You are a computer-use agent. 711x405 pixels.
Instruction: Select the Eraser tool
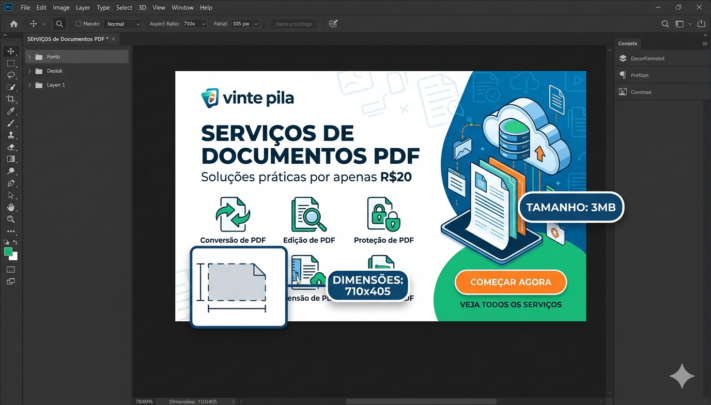click(x=11, y=147)
